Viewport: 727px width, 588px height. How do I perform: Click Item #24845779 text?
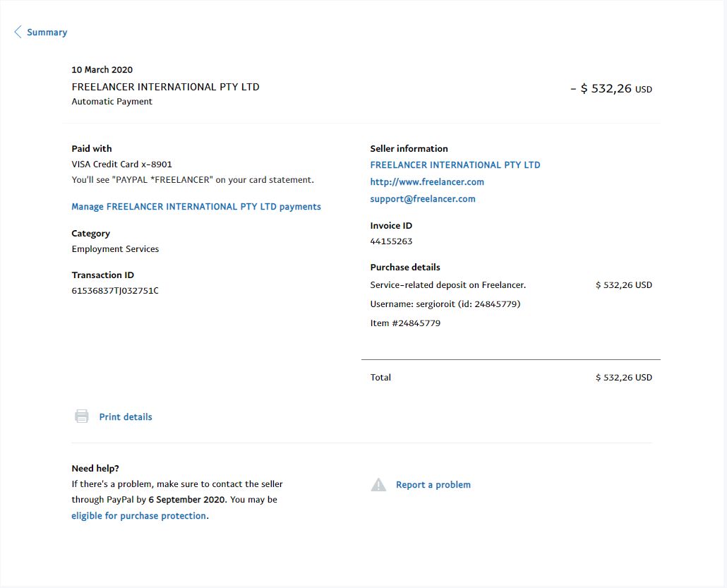tap(405, 323)
